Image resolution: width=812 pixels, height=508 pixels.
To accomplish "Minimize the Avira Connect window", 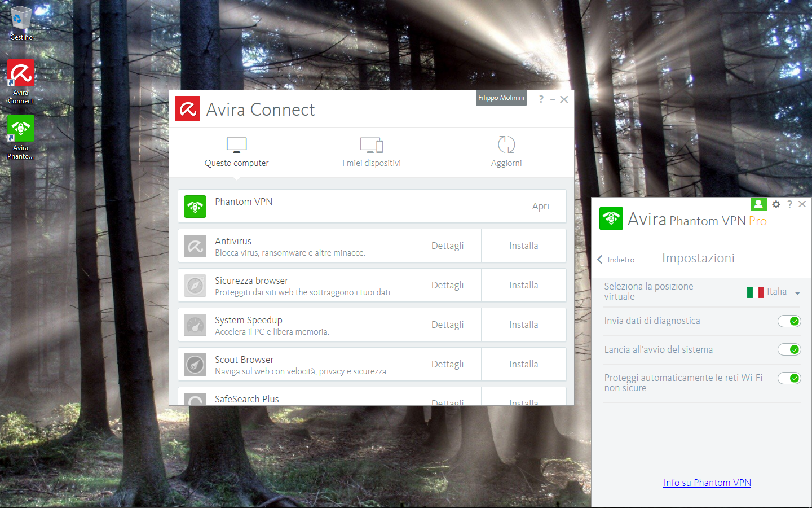I will point(553,99).
